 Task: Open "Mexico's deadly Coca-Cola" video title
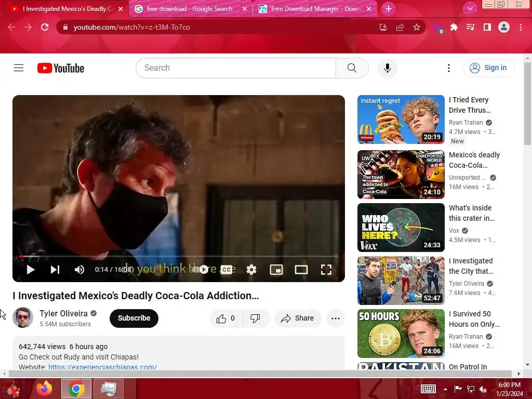click(474, 160)
